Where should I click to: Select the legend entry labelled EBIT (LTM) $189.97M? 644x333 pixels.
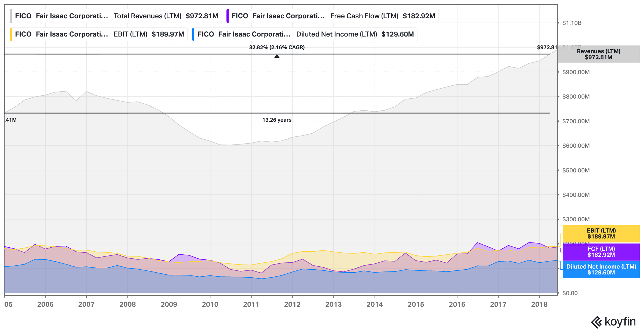pyautogui.click(x=98, y=34)
